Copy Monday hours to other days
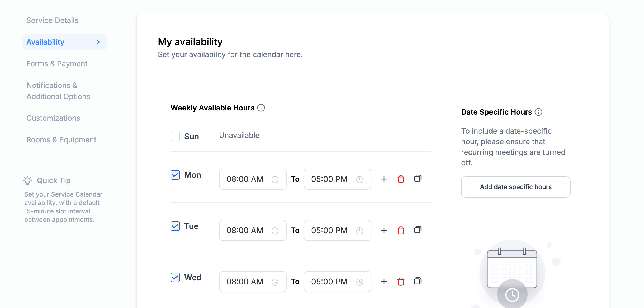The height and width of the screenshot is (308, 644). click(418, 179)
